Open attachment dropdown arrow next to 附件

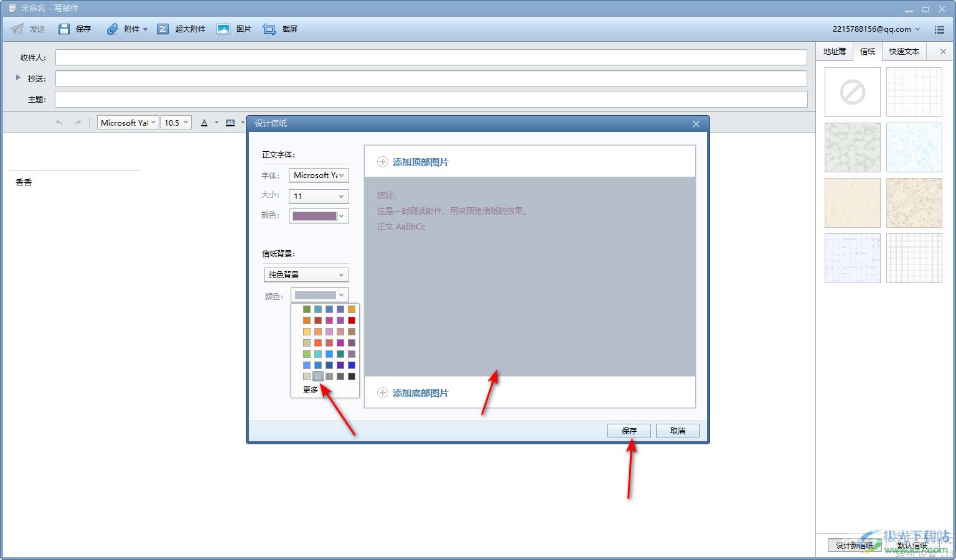point(145,29)
